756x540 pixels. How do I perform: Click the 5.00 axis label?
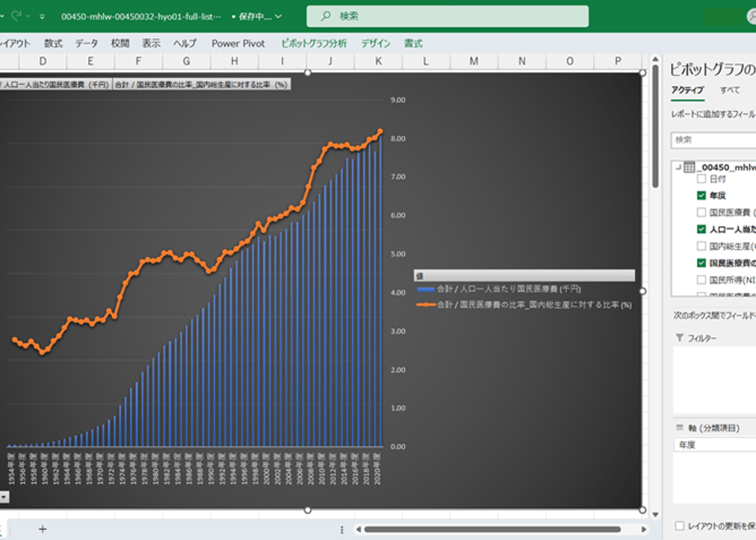pyautogui.click(x=398, y=254)
